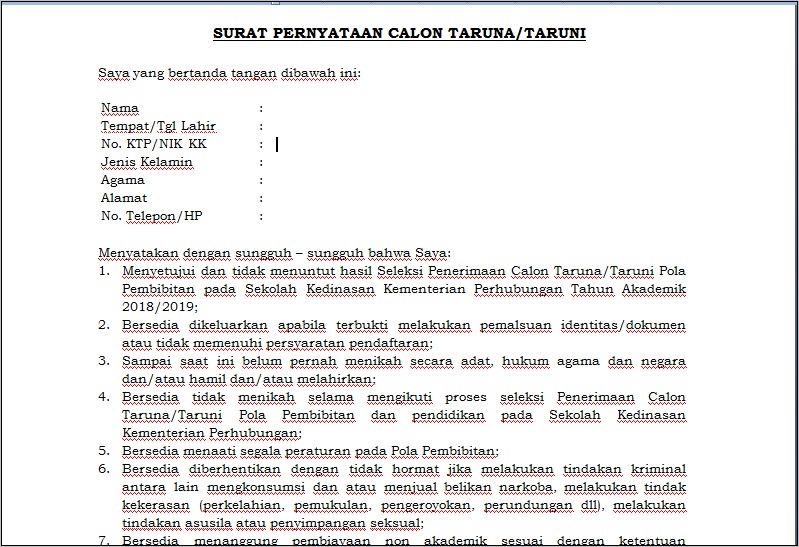
Task: Click the text '2018/2019;' in item 1
Action: tap(160, 307)
